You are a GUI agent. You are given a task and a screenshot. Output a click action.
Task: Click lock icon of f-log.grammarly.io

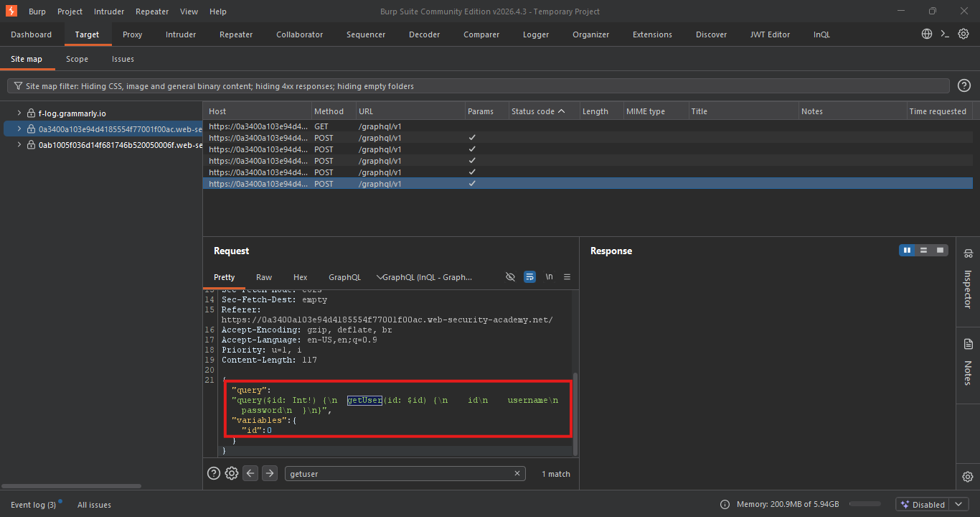(31, 113)
